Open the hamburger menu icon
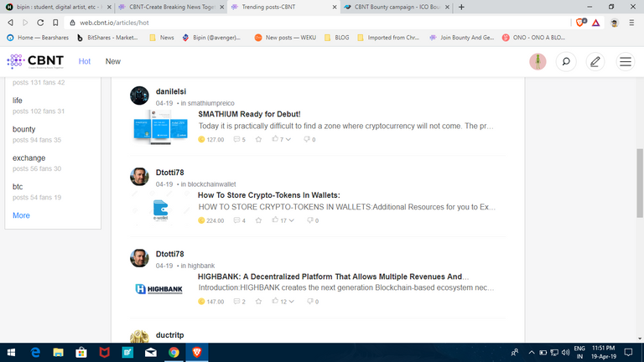 coord(625,61)
